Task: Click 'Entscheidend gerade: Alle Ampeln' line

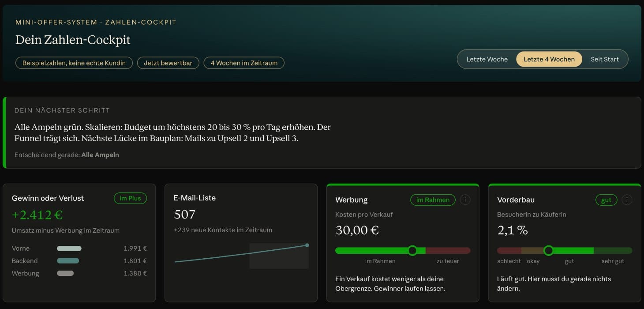Action: click(x=67, y=155)
